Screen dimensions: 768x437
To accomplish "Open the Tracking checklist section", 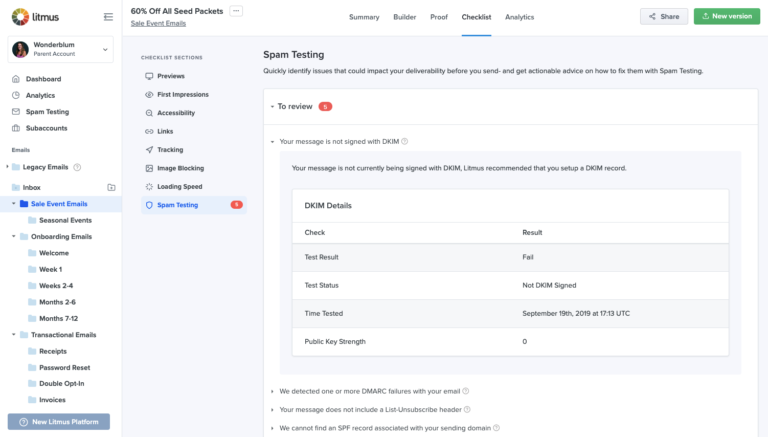I will [170, 150].
